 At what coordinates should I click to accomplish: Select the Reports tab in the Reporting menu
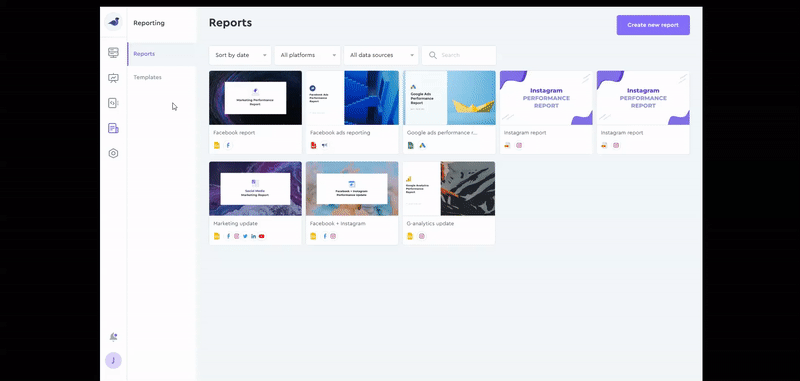(x=162, y=54)
